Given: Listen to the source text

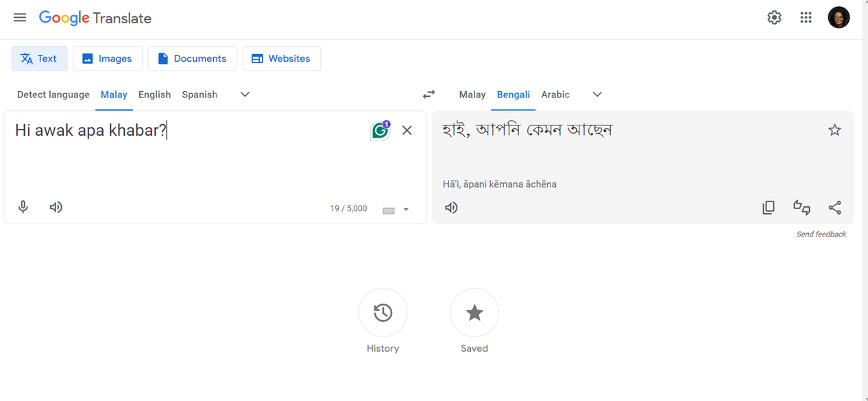Looking at the screenshot, I should [56, 207].
